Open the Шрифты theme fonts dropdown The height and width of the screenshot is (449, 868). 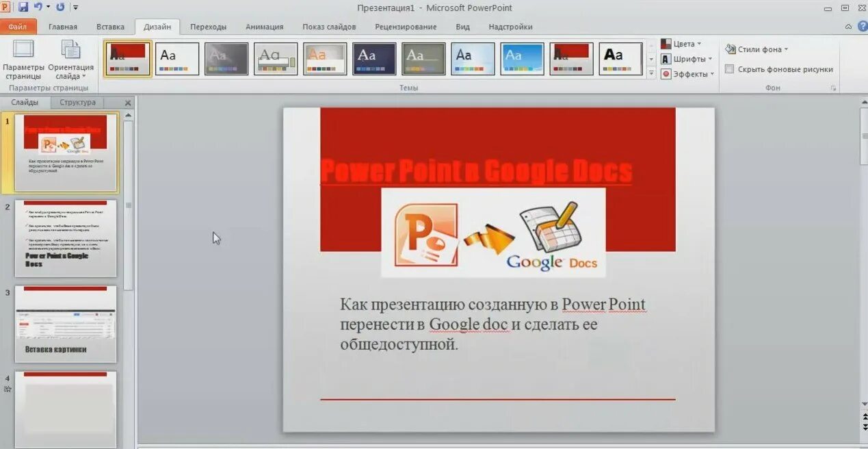(x=687, y=59)
